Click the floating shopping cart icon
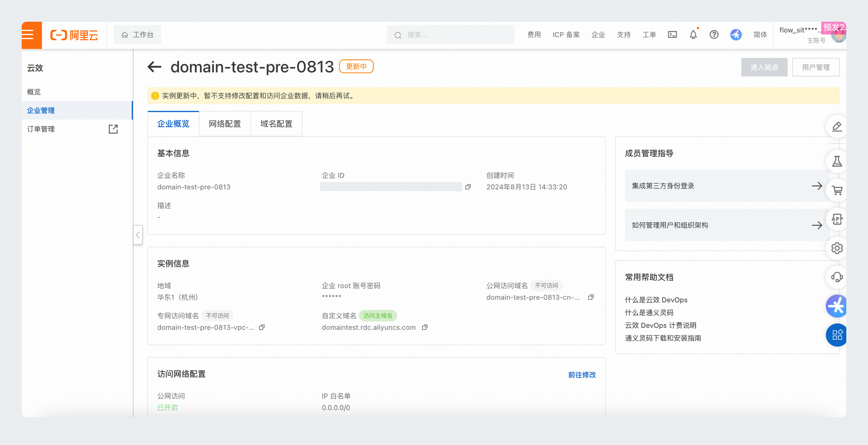The image size is (868, 445). 837,191
